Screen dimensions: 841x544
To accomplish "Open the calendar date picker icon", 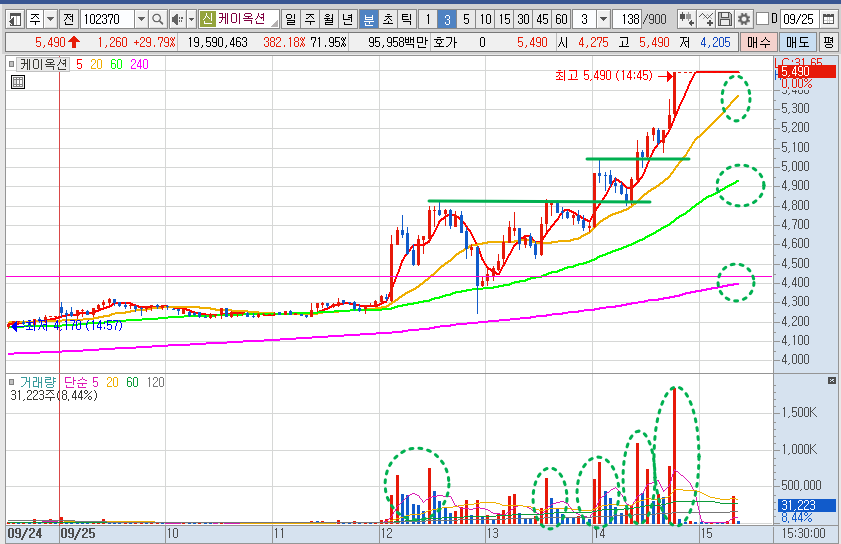I will pos(829,20).
